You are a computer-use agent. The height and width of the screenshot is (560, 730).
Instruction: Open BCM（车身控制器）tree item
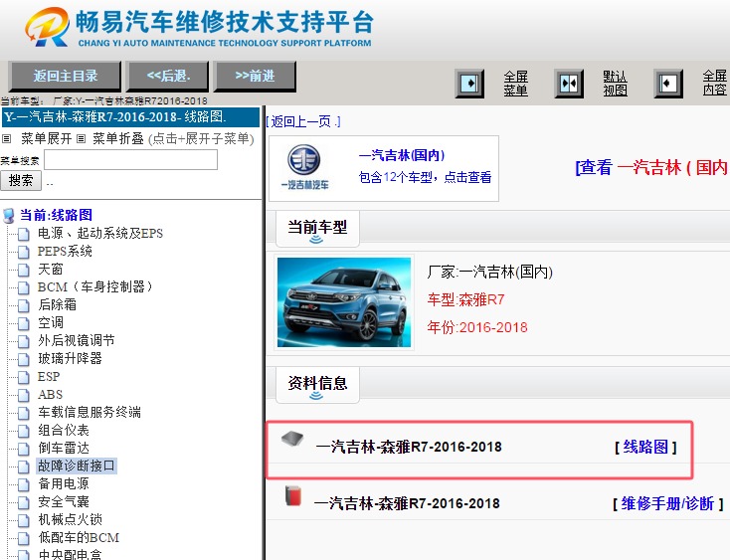pyautogui.click(x=95, y=286)
